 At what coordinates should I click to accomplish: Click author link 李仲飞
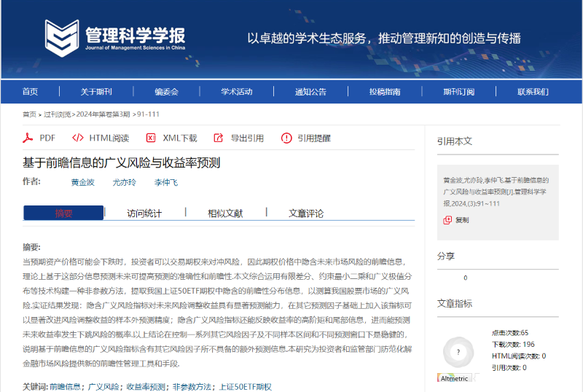165,182
